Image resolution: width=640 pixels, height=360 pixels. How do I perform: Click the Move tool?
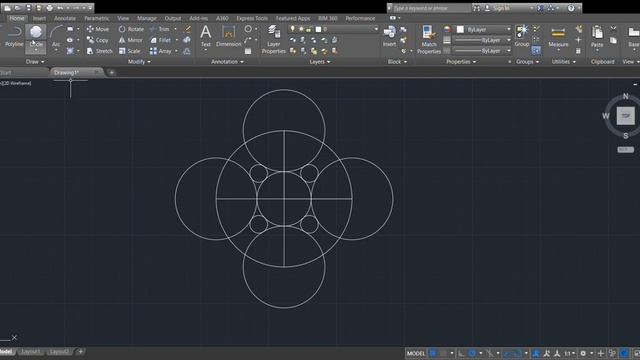click(x=98, y=29)
